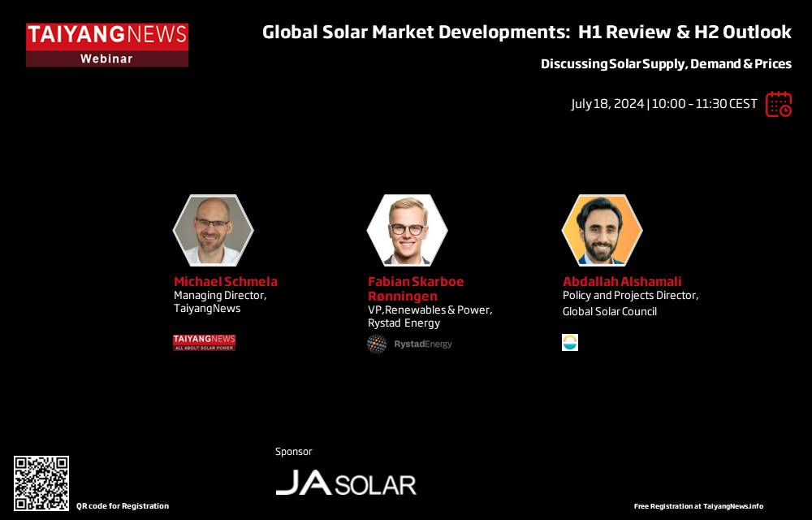Click the red calendar clock icon

tap(779, 104)
